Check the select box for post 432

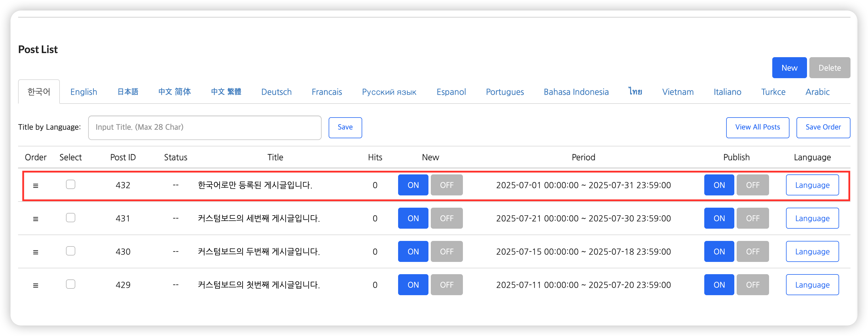(70, 185)
